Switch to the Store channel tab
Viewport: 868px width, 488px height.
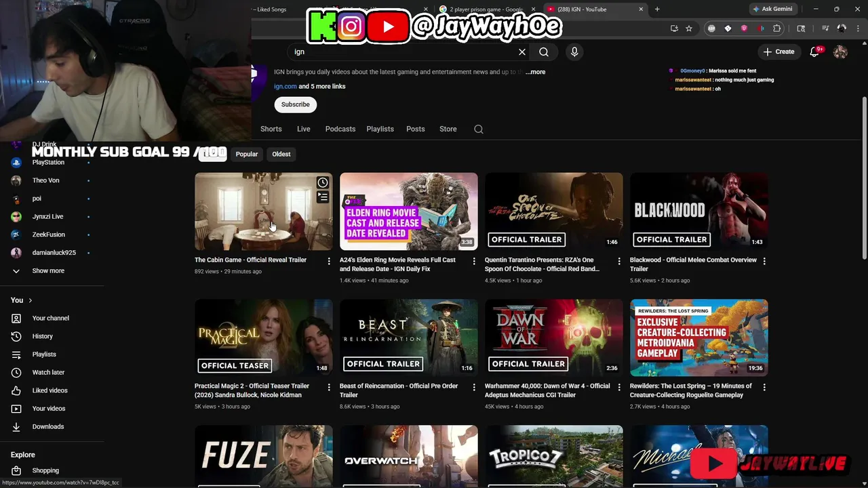tap(448, 129)
